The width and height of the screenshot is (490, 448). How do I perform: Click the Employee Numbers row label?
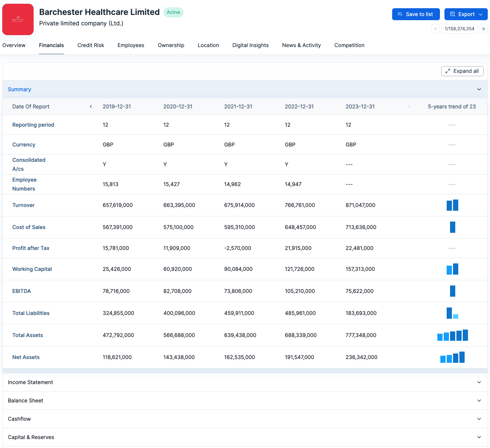[25, 184]
